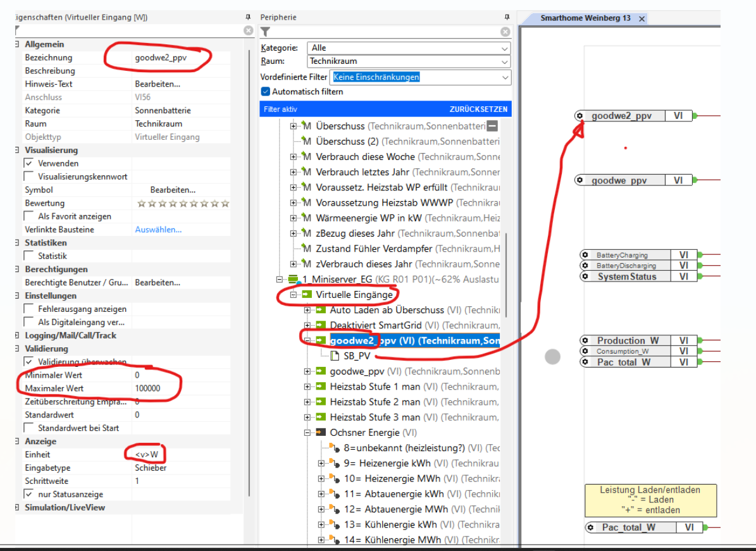Expand the Logging/Mail/Call/Track section
Image resolution: width=756 pixels, height=551 pixels.
click(x=17, y=335)
